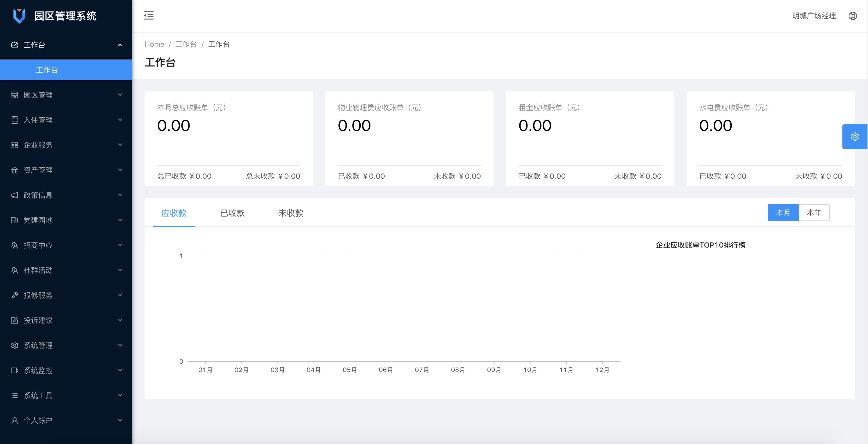868x444 pixels.
Task: Click the park management system logo
Action: pos(19,16)
